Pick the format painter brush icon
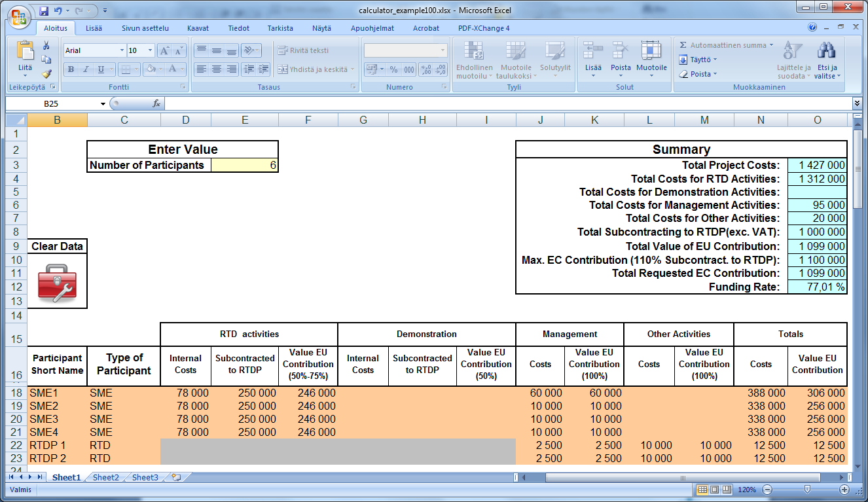Screen dimensions: 868x502 coord(46,74)
